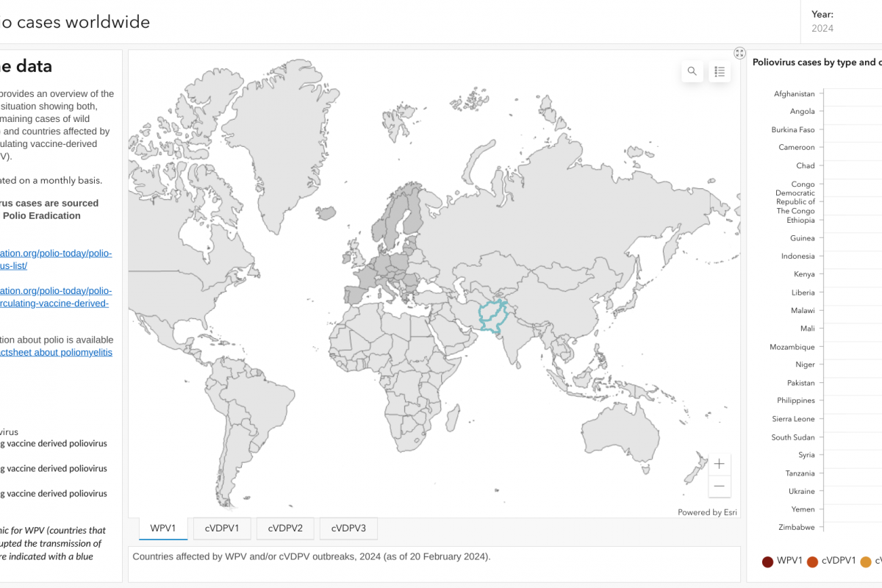Image resolution: width=882 pixels, height=588 pixels.
Task: Click the WPV1 legend dot
Action: click(768, 562)
